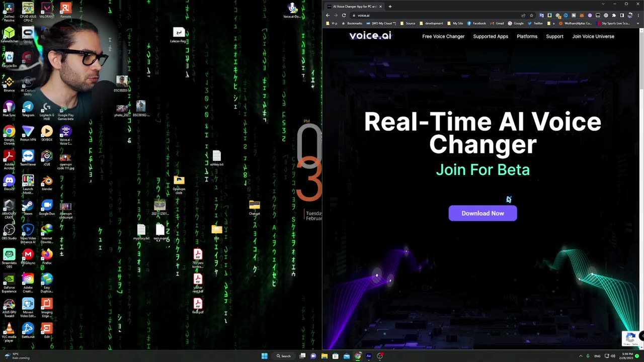Select the openvpn code 111.jpg image
The image size is (644, 362).
point(65,161)
